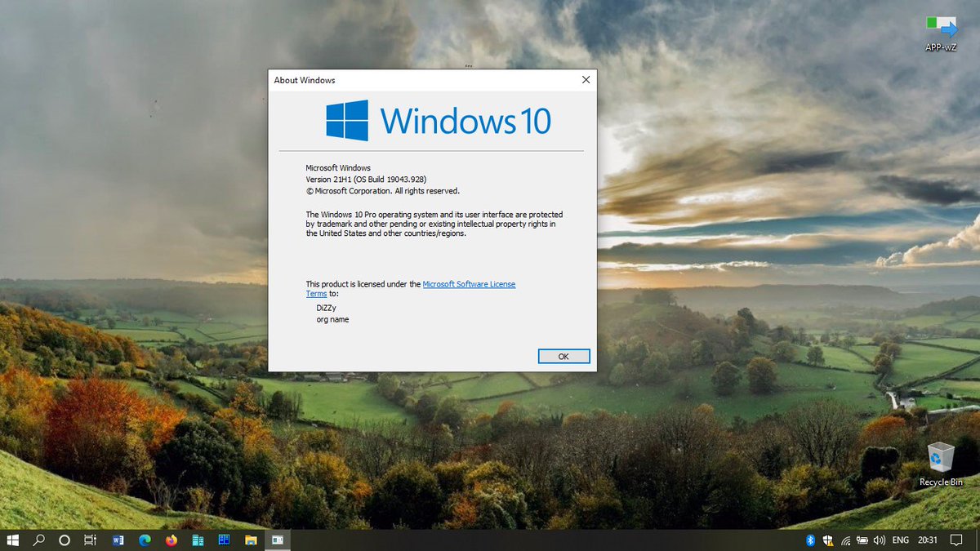Click the licensed user name 'DiZZy'
The height and width of the screenshot is (551, 980).
326,308
